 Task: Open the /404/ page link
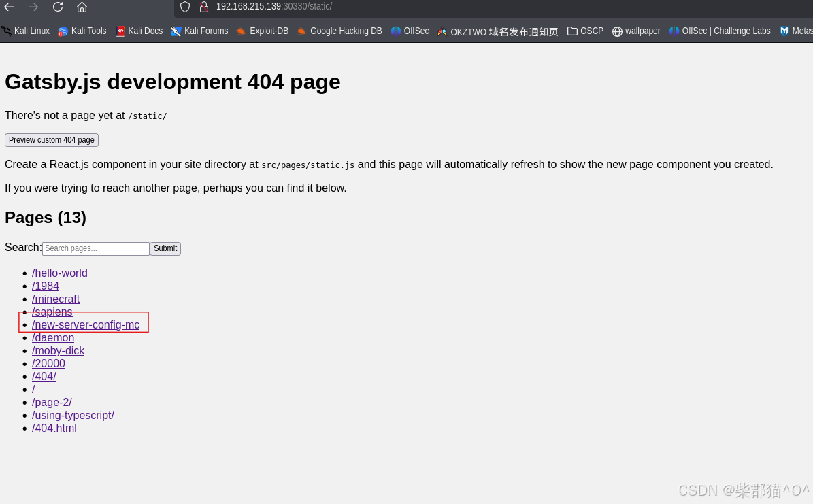[x=44, y=377]
